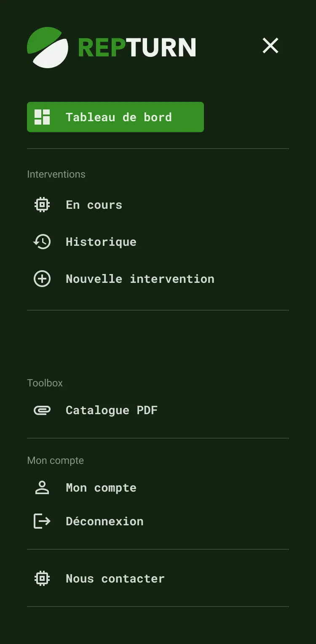The image size is (316, 644).
Task: Close the navigation menu with the X
Action: pos(270,45)
